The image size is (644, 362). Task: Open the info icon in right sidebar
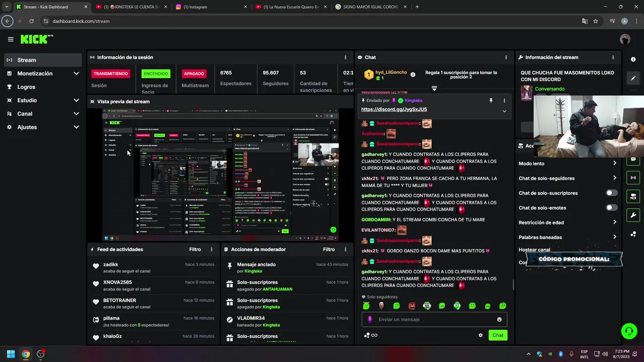tap(633, 59)
